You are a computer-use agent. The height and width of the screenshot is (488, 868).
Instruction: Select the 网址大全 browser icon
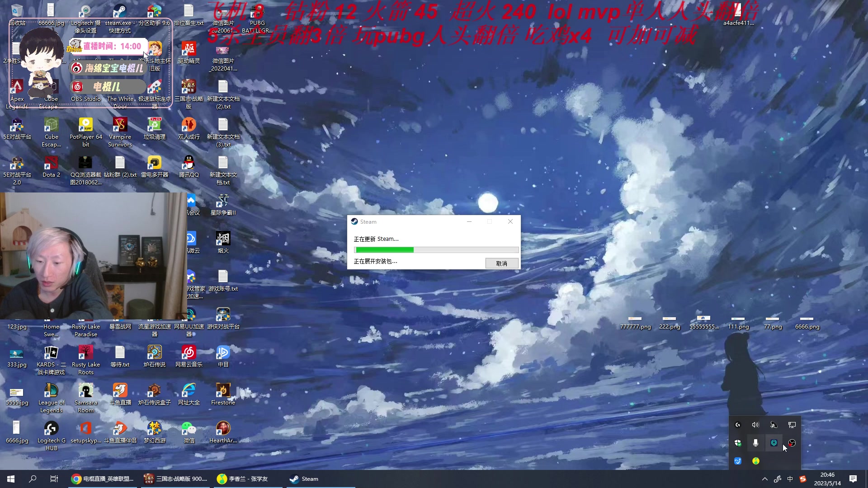pyautogui.click(x=189, y=394)
